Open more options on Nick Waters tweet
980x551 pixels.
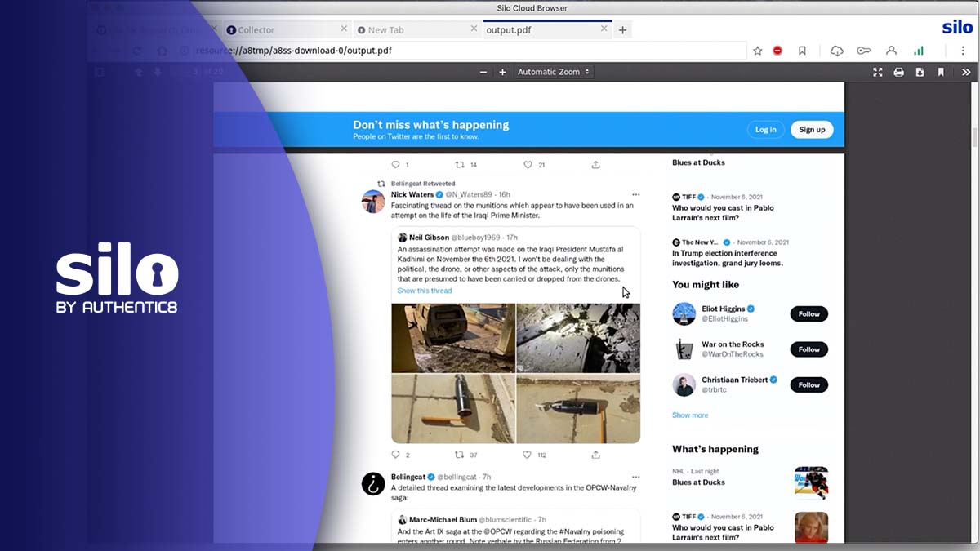pyautogui.click(x=635, y=194)
